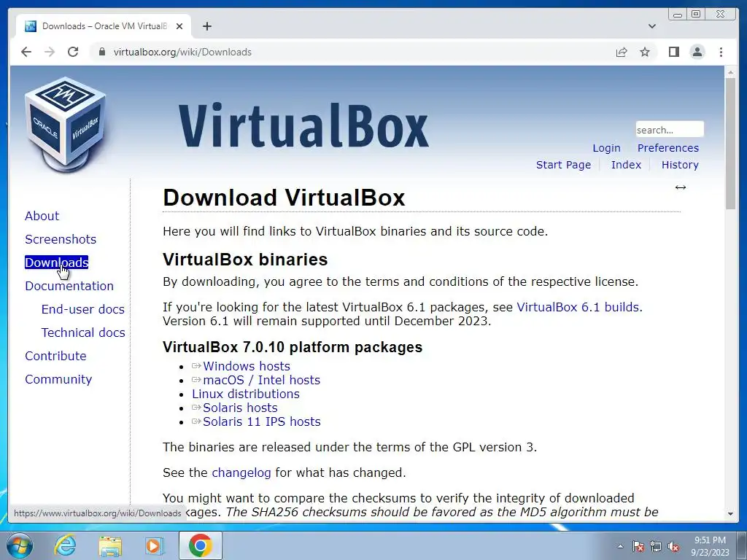Reload the page with the refresh icon

tap(73, 52)
